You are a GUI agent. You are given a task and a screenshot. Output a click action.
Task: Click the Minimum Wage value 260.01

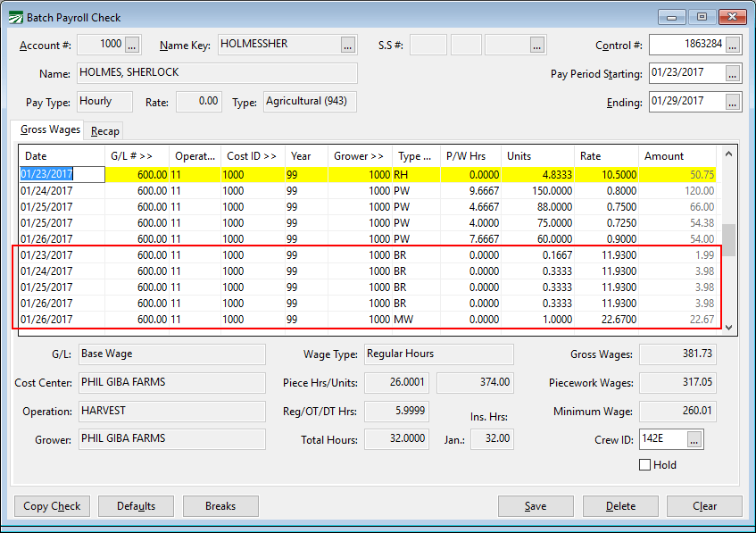(x=677, y=411)
